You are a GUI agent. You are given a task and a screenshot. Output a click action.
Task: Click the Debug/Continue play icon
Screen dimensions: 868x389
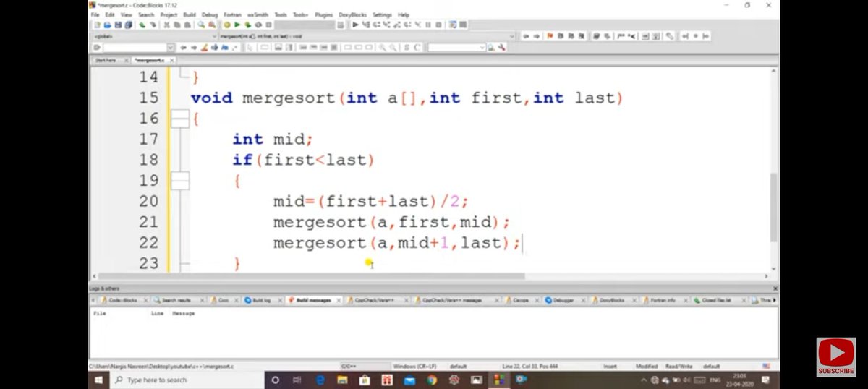coord(356,25)
